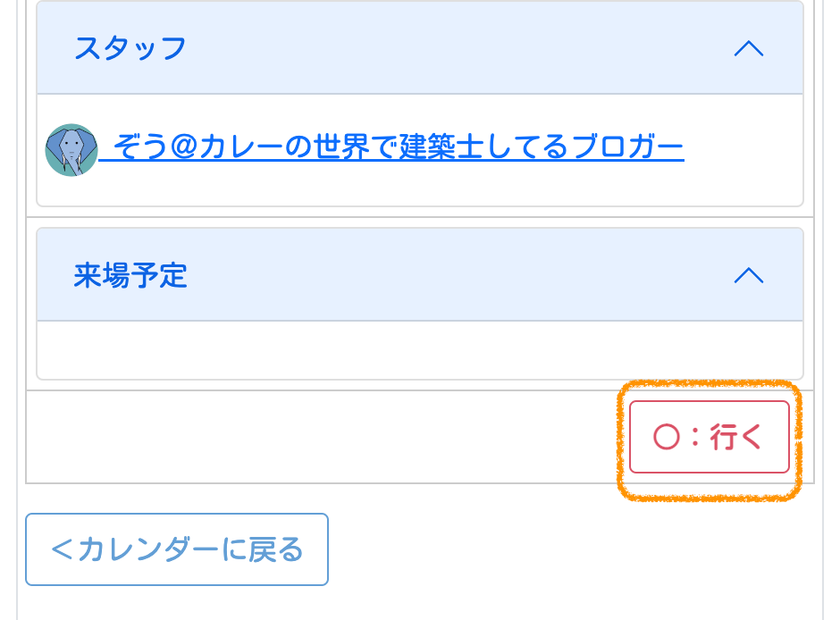This screenshot has height=620, width=840.
Task: Collapse the 来場予定 section chevron
Action: (748, 275)
